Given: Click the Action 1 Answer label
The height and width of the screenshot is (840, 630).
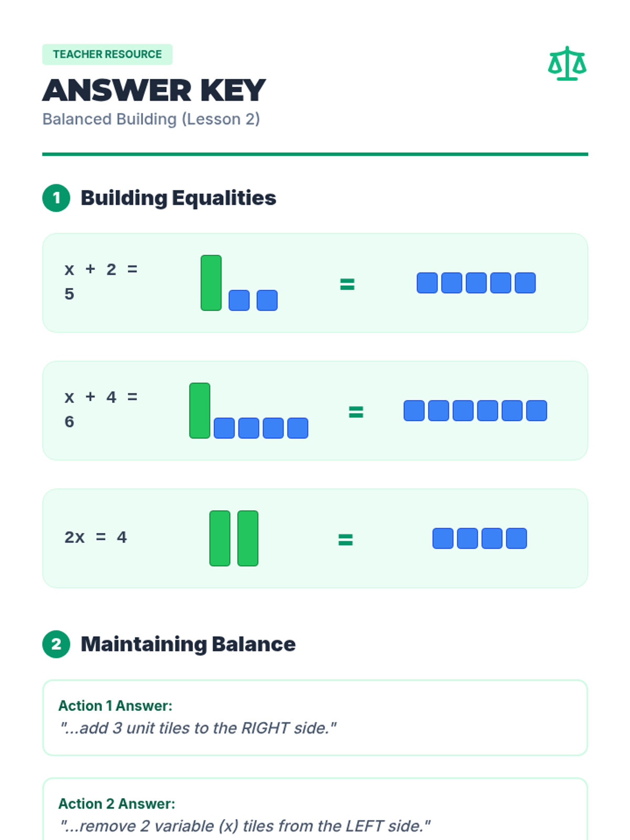Looking at the screenshot, I should point(115,706).
